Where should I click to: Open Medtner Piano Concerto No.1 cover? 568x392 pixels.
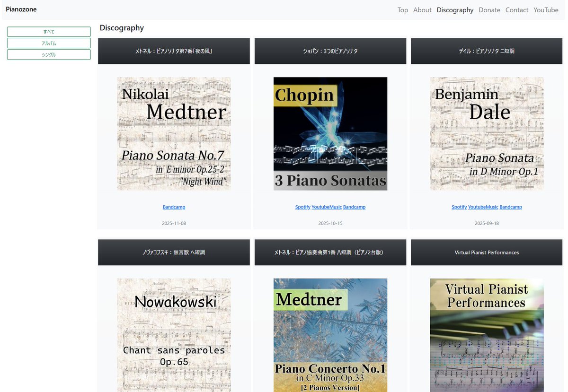[x=330, y=335]
